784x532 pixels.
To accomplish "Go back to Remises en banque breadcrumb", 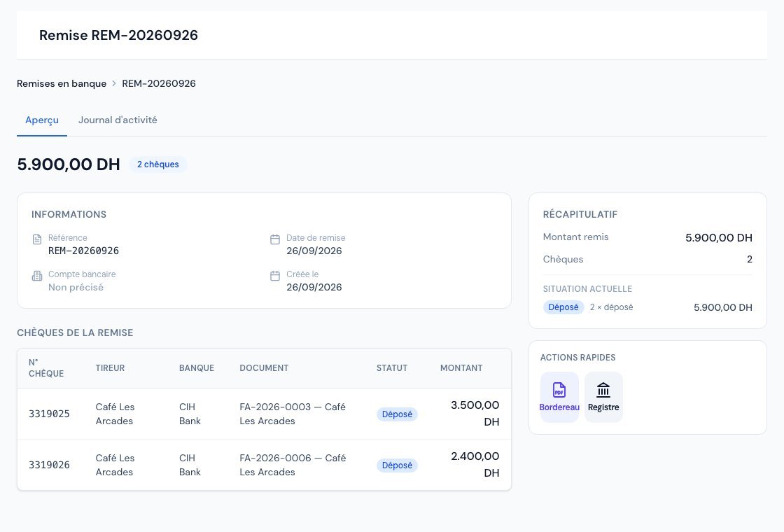I will tap(62, 83).
